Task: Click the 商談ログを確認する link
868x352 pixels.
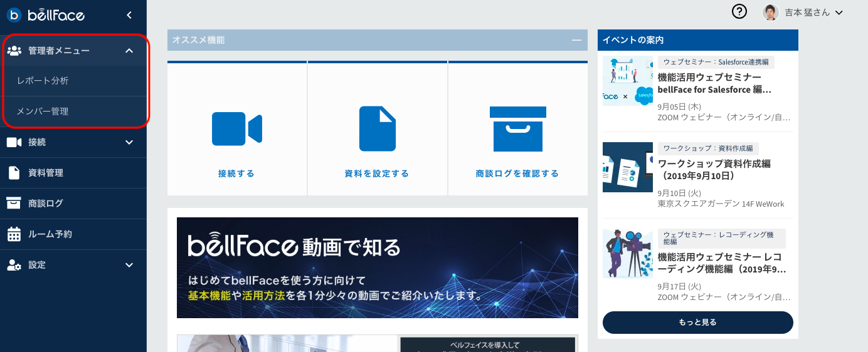Action: 517,173
